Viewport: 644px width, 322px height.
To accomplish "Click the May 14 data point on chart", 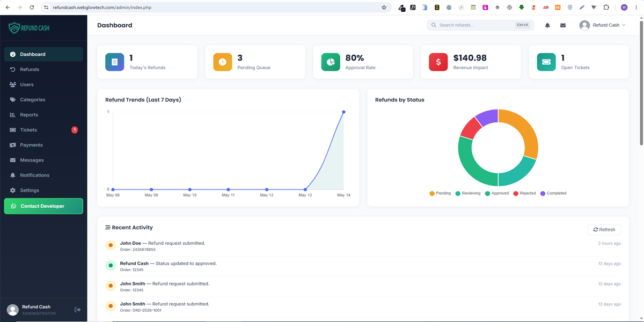I will [x=343, y=112].
